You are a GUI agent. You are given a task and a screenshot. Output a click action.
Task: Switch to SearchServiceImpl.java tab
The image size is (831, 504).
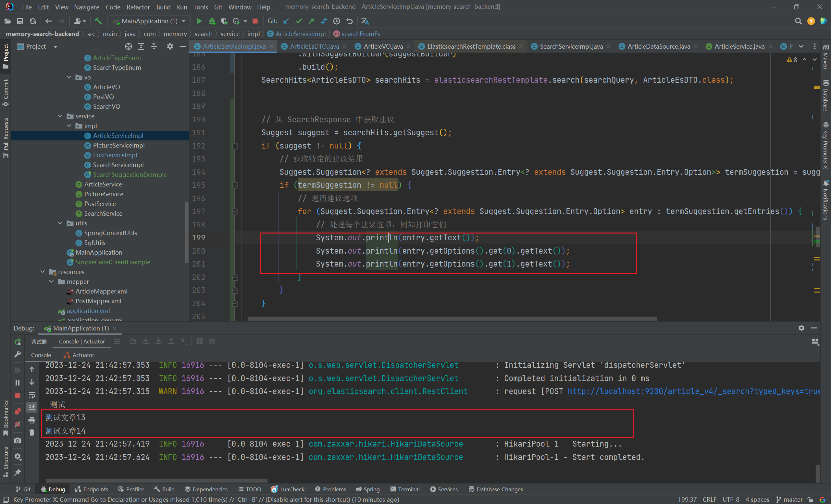click(571, 46)
